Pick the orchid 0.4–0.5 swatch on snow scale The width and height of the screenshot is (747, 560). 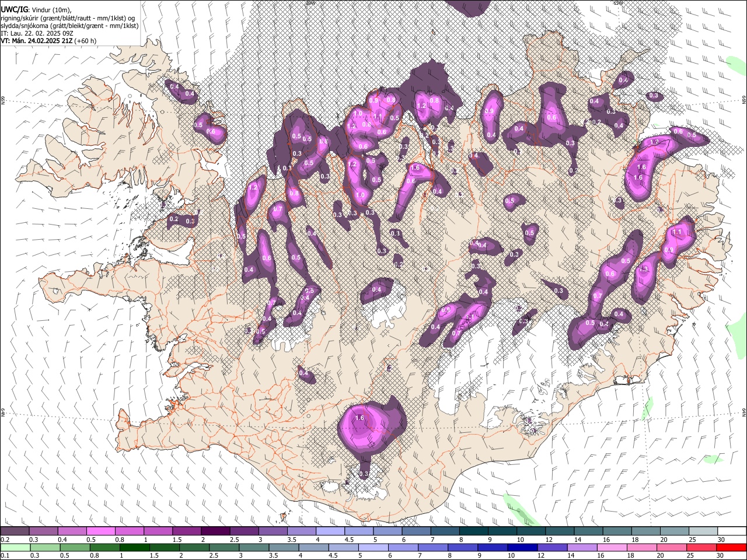72,531
